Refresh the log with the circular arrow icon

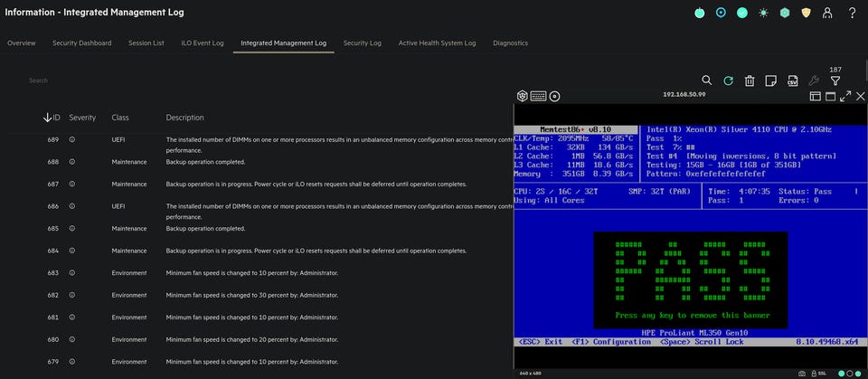[729, 81]
